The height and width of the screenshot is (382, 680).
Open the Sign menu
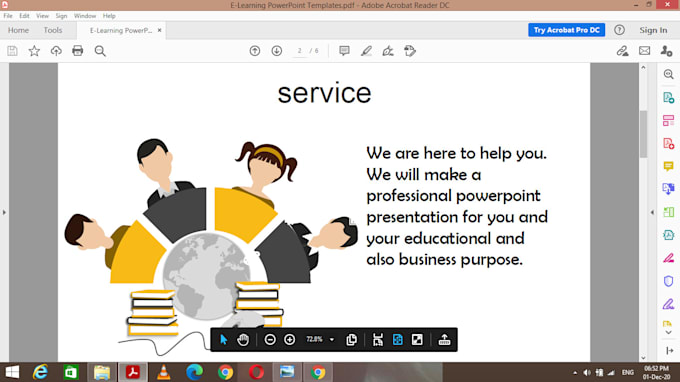click(x=61, y=16)
